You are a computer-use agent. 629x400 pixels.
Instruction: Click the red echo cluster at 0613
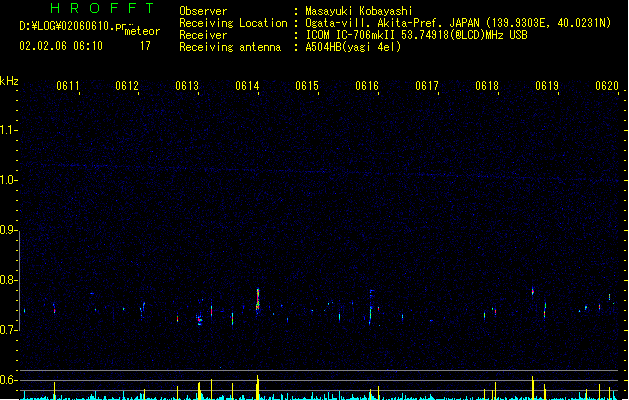[199, 319]
